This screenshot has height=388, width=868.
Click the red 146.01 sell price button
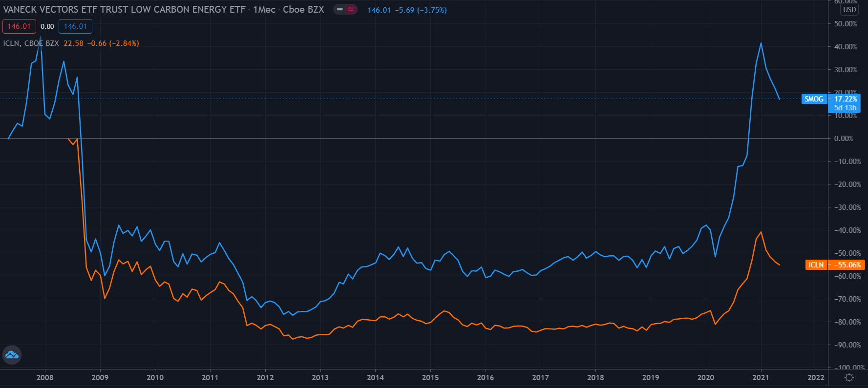click(19, 26)
